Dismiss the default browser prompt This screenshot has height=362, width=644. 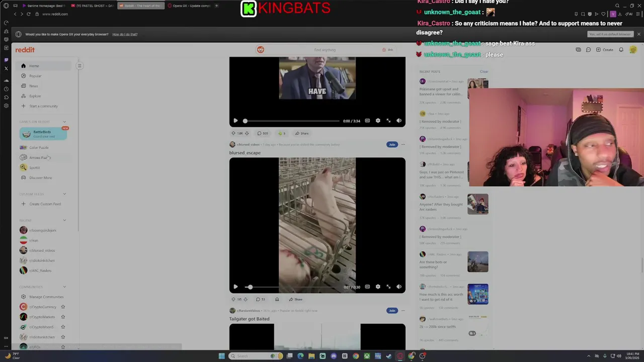638,34
